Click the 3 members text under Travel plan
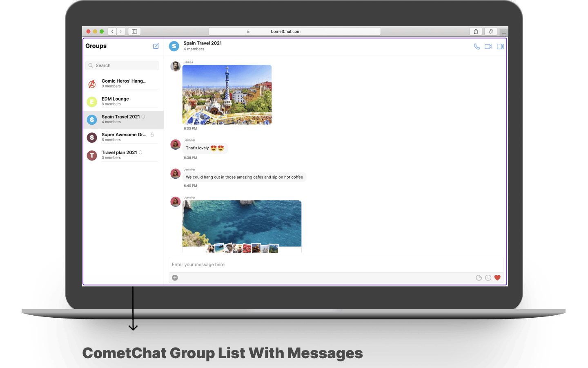 (111, 158)
